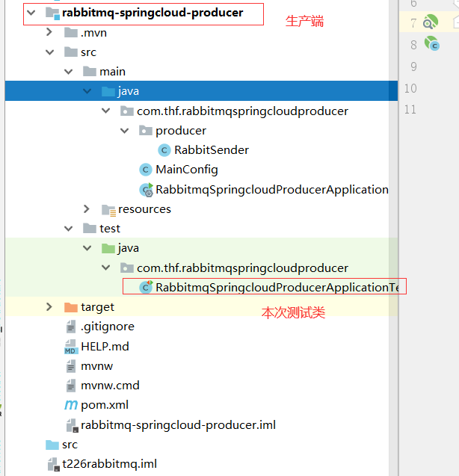459x476 pixels.
Task: Click the RabbitSender class icon
Action: click(x=164, y=150)
